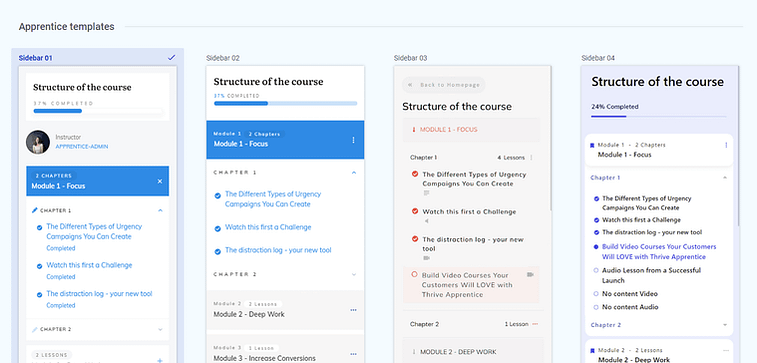Image resolution: width=757 pixels, height=363 pixels.
Task: Open three-dot menu on blue Module 1 header
Action: 353,140
